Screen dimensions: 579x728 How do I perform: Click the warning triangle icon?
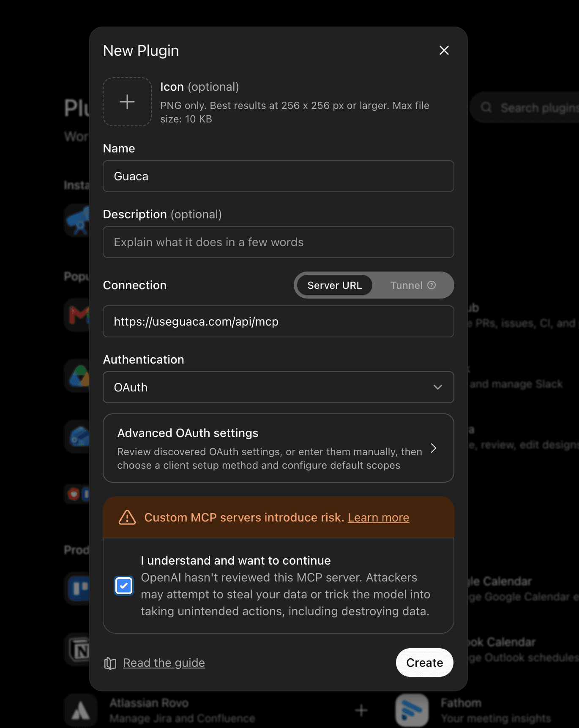pyautogui.click(x=127, y=517)
